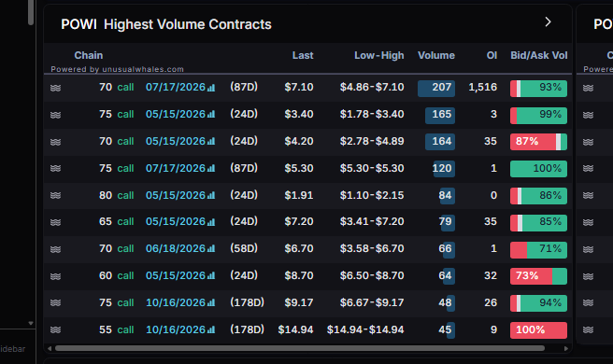
Task: Sort by the Bid/Ask Vol column header
Action: pos(539,55)
